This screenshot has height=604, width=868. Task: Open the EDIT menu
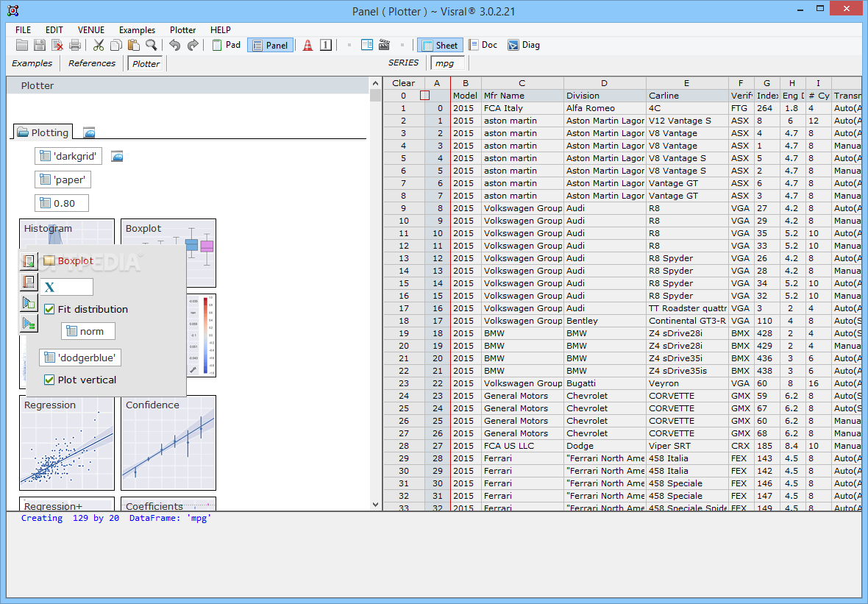point(54,30)
